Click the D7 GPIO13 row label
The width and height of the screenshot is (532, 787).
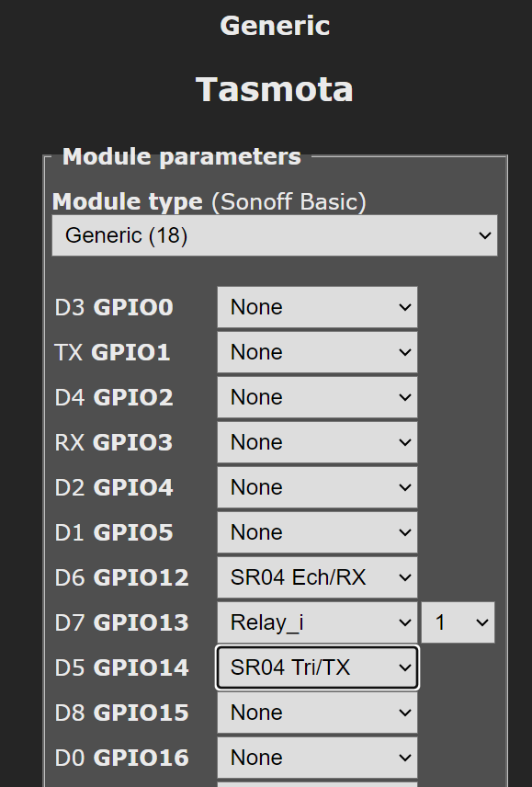tap(121, 622)
